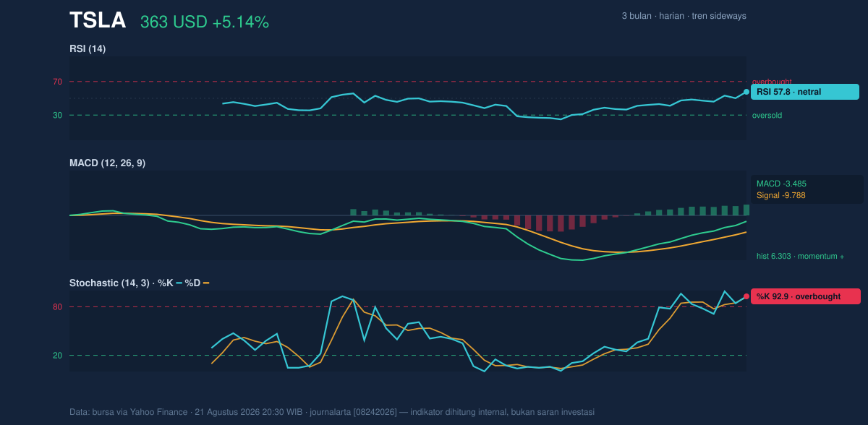
Task: Click the %K 92.9 overbought badge
Action: (806, 296)
